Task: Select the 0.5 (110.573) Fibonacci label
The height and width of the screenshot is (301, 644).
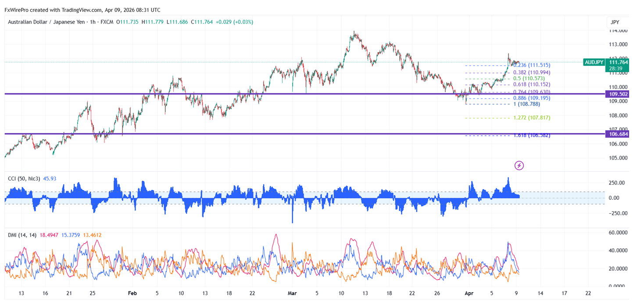Action: pos(529,78)
